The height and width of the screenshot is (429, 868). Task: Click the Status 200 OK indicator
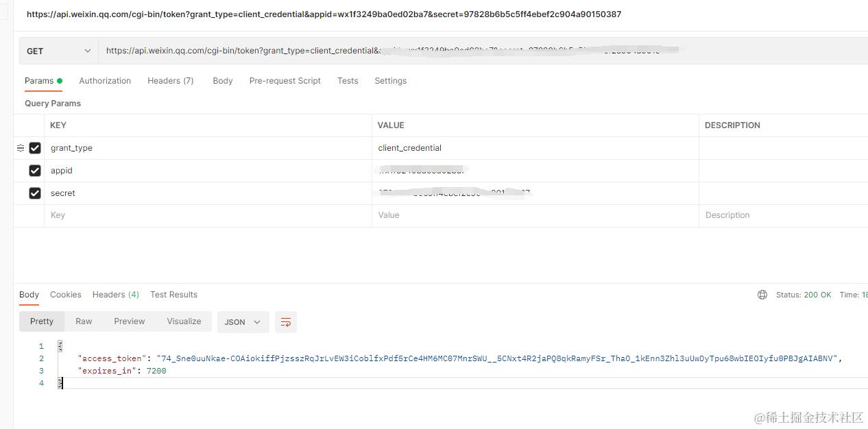[804, 295]
